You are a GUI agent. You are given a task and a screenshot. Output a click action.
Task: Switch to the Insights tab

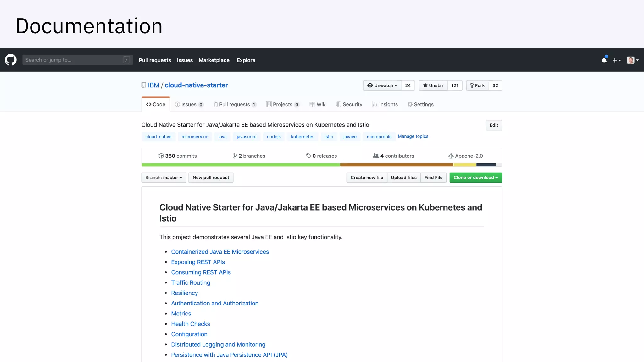[x=385, y=104]
